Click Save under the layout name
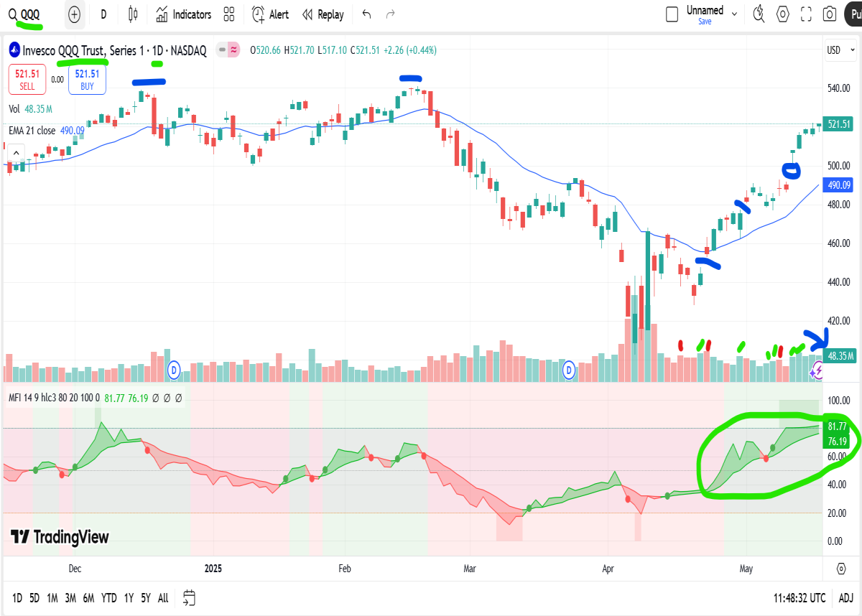The image size is (862, 616). click(x=705, y=22)
